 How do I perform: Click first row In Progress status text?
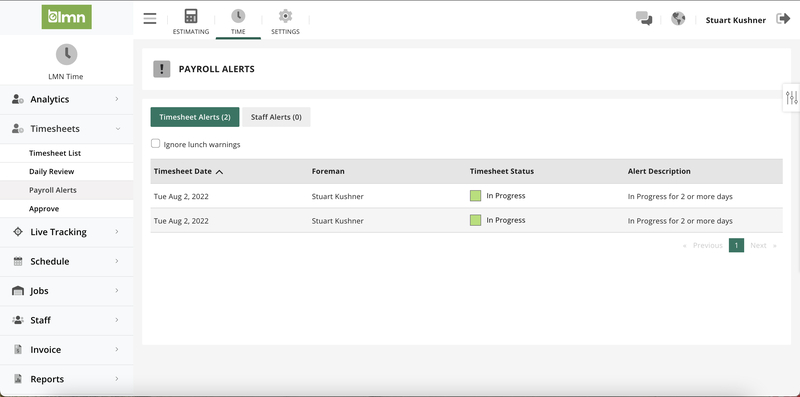pyautogui.click(x=506, y=196)
